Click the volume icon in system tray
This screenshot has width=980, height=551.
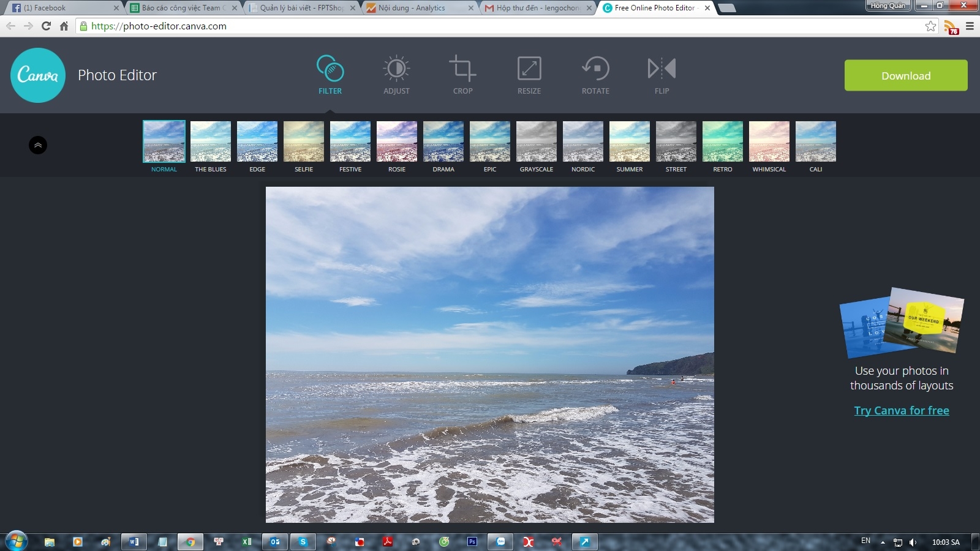click(x=913, y=542)
